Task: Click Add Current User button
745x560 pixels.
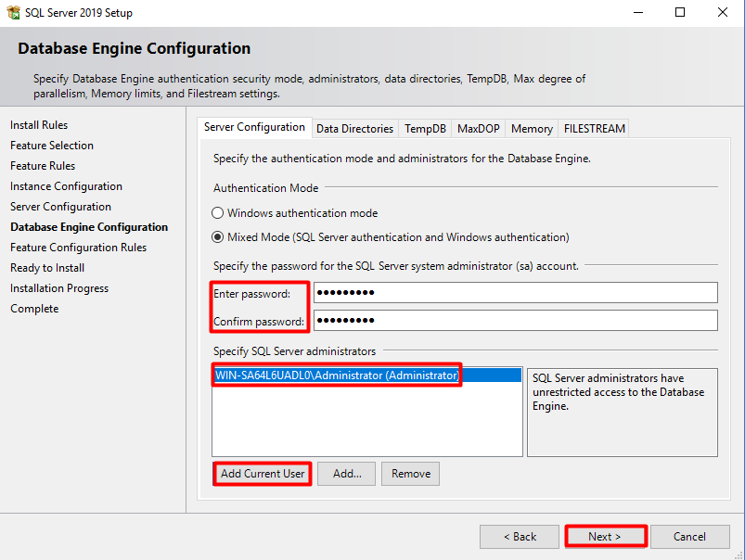Action: [x=263, y=474]
